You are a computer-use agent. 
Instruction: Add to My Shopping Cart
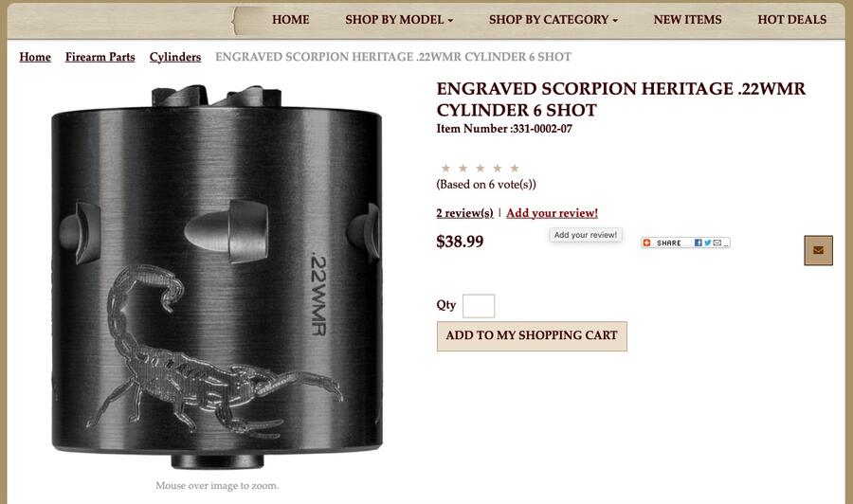coord(532,336)
